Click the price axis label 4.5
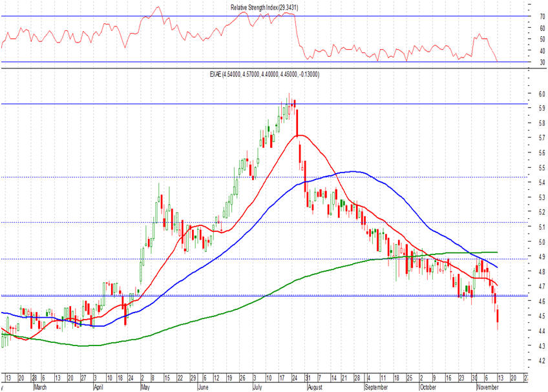 click(542, 316)
